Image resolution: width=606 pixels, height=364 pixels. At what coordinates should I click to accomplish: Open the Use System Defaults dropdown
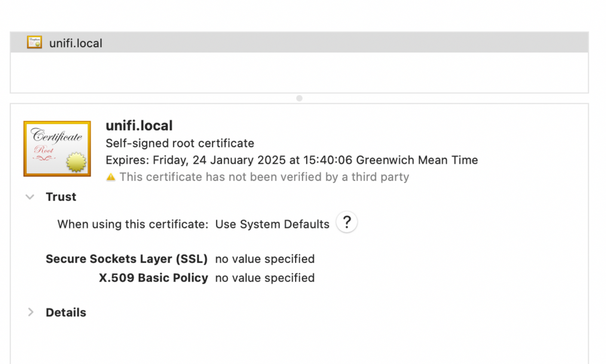(x=272, y=224)
